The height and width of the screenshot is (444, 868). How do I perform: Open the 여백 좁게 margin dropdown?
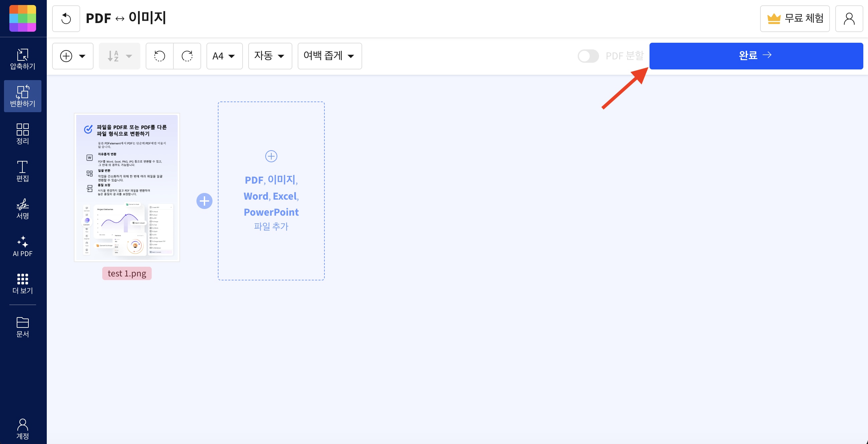(x=329, y=56)
